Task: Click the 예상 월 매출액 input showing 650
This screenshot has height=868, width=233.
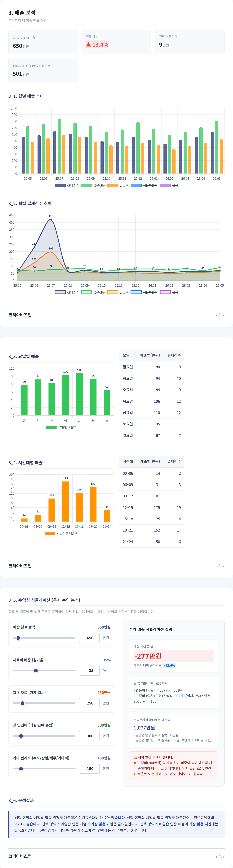Action: tap(89, 638)
